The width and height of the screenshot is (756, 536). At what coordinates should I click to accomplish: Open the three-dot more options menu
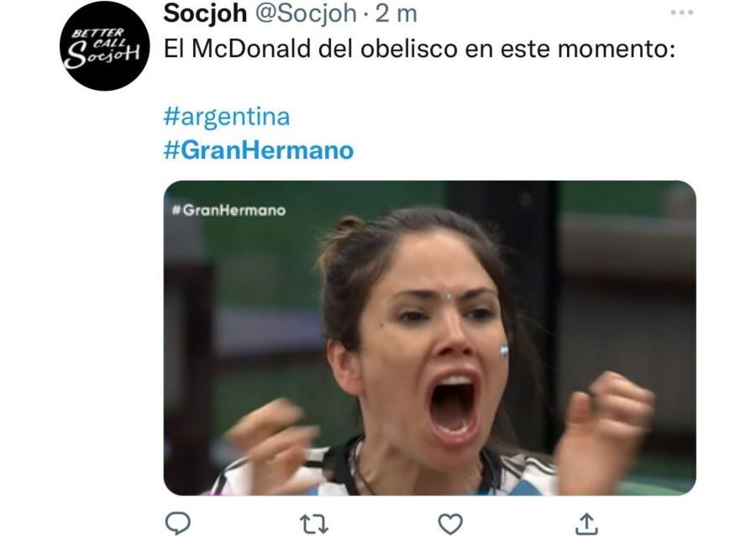[x=682, y=13]
